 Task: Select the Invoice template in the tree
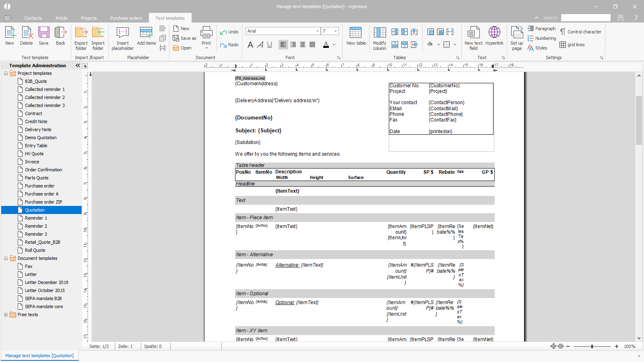32,162
